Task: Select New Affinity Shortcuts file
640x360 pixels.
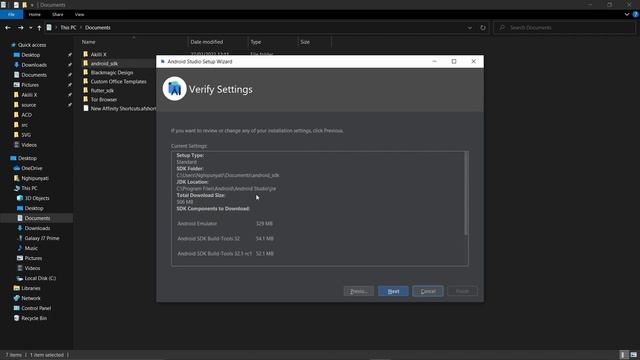Action: (x=122, y=108)
